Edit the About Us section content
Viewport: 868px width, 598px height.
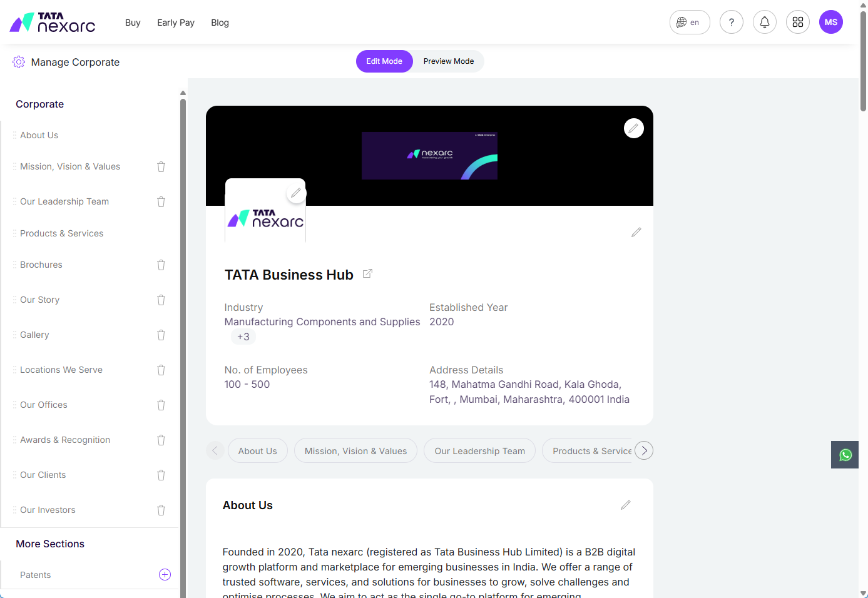pyautogui.click(x=626, y=505)
